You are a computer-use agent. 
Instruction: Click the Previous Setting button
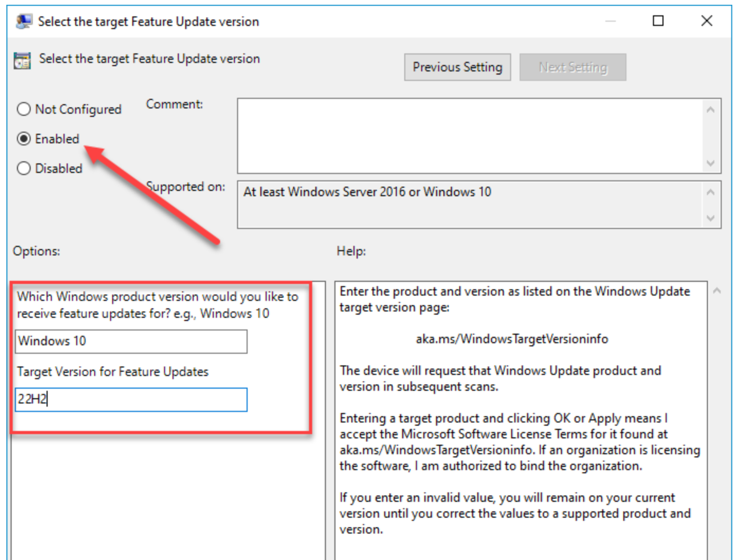[x=457, y=67]
